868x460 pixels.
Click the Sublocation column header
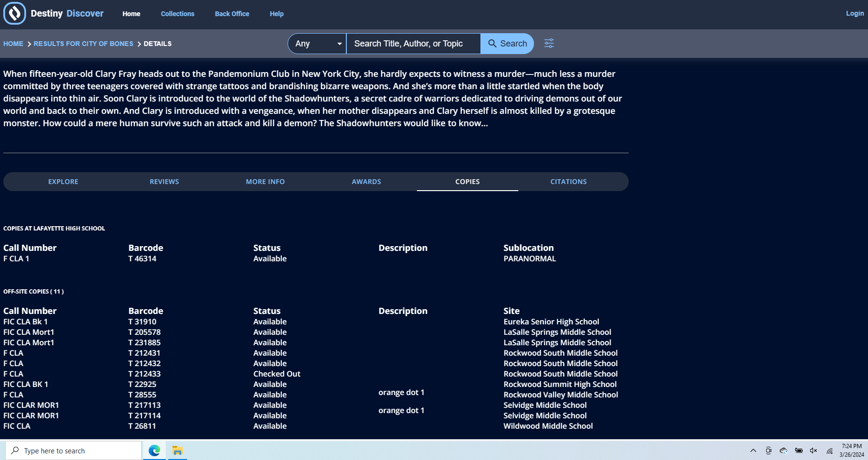click(528, 248)
